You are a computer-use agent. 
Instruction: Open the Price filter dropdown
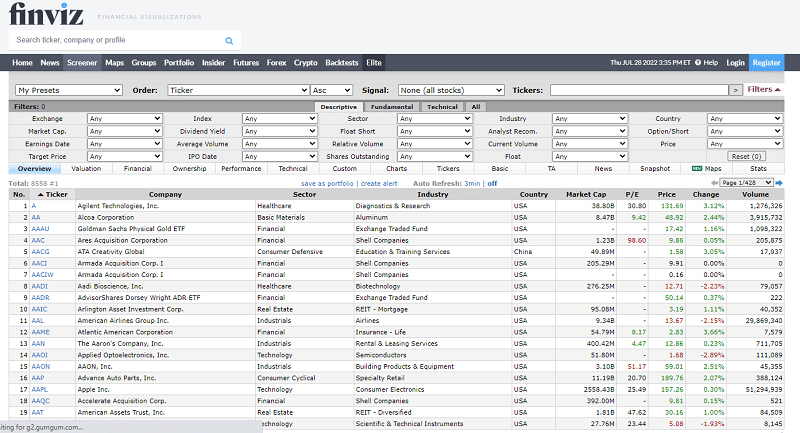pyautogui.click(x=745, y=144)
